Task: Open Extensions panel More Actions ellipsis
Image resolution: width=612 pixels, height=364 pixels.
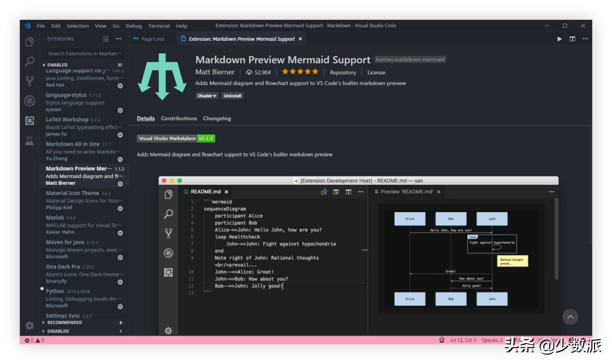Action: tap(118, 39)
